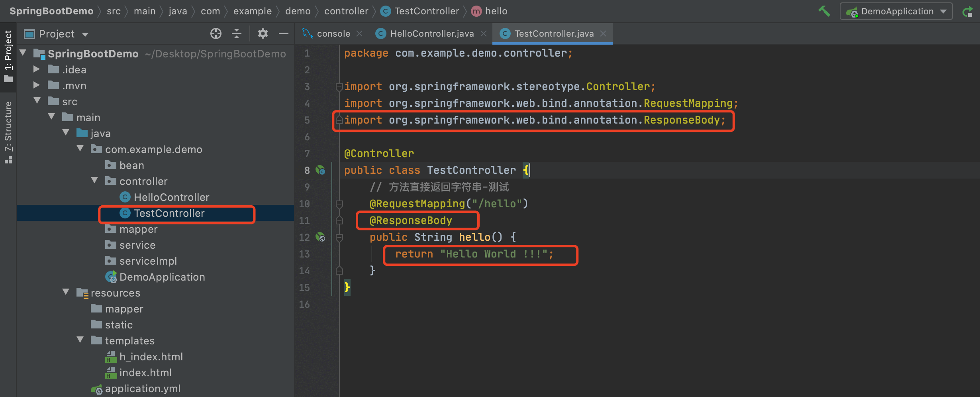Collapse the main folder arrow

click(52, 117)
